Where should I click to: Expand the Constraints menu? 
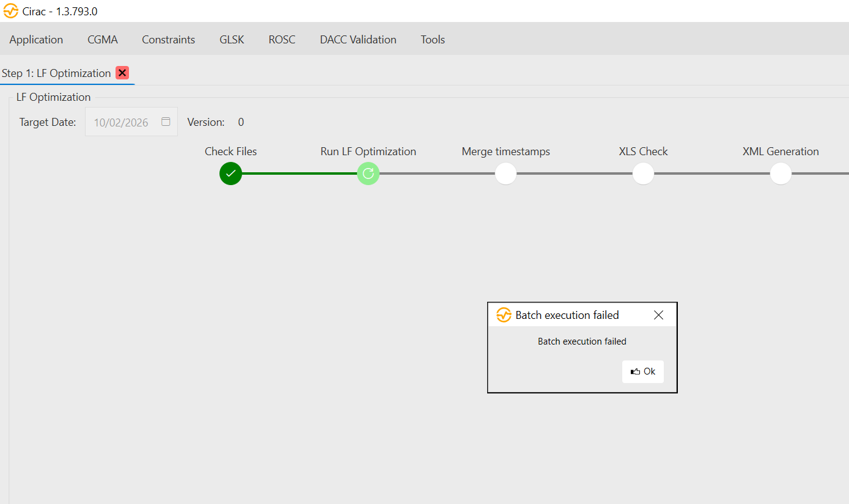tap(168, 40)
